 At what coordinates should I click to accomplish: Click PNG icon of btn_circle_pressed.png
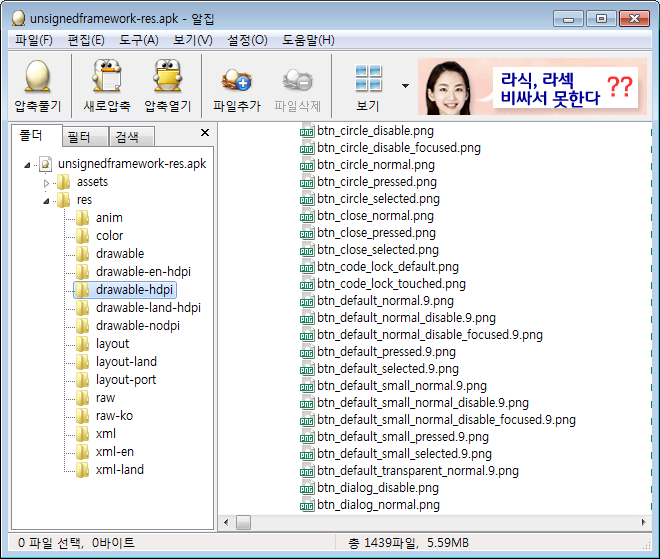click(x=307, y=182)
